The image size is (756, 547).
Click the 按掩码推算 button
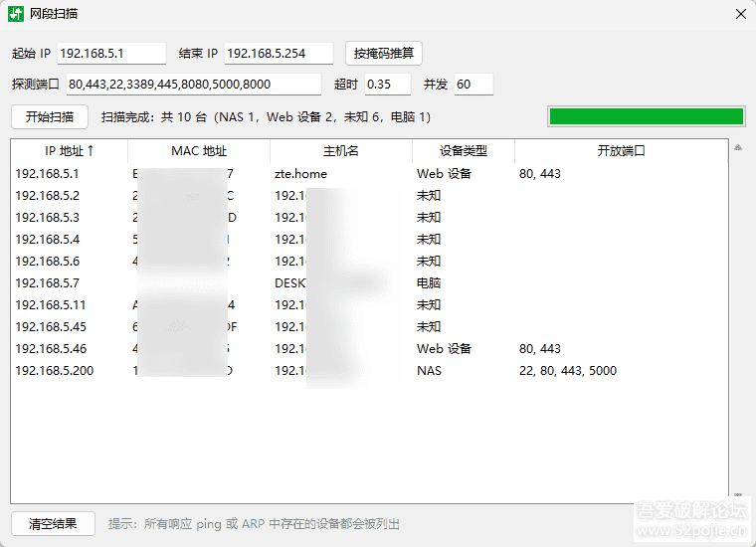384,53
